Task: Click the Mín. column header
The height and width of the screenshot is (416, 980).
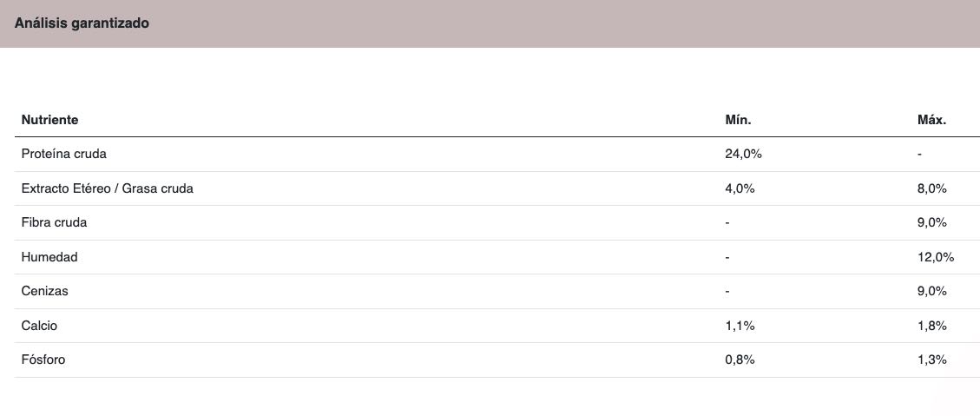Action: point(738,120)
